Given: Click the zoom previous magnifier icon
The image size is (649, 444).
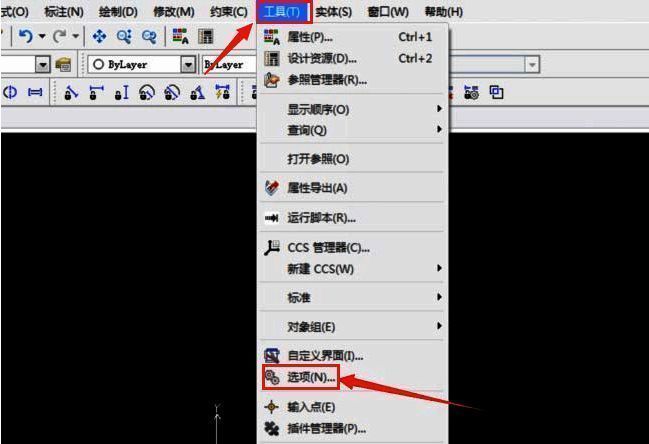Looking at the screenshot, I should pyautogui.click(x=149, y=36).
